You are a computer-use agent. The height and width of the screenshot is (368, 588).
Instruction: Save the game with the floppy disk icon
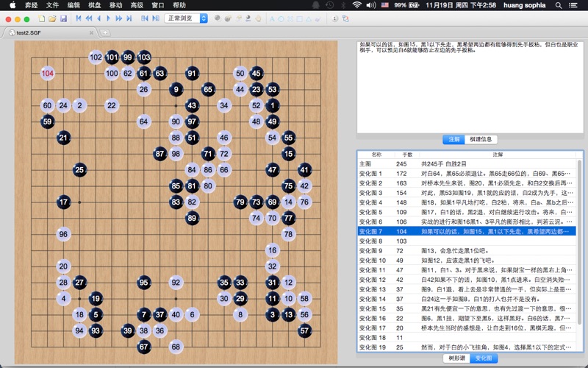[64, 18]
